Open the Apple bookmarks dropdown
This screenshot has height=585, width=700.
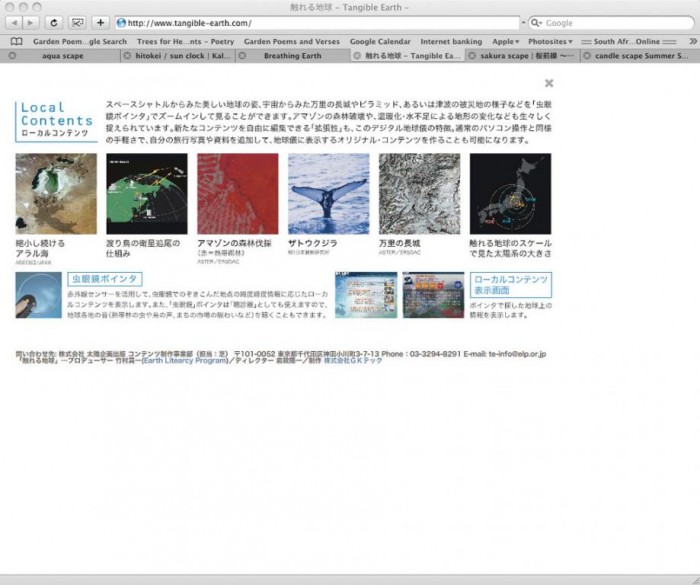pos(505,42)
